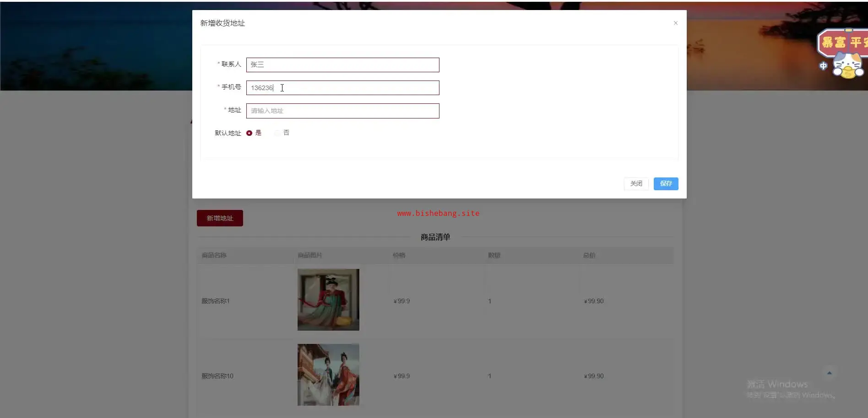
Task: Click the 联系人 input field
Action: pos(342,65)
